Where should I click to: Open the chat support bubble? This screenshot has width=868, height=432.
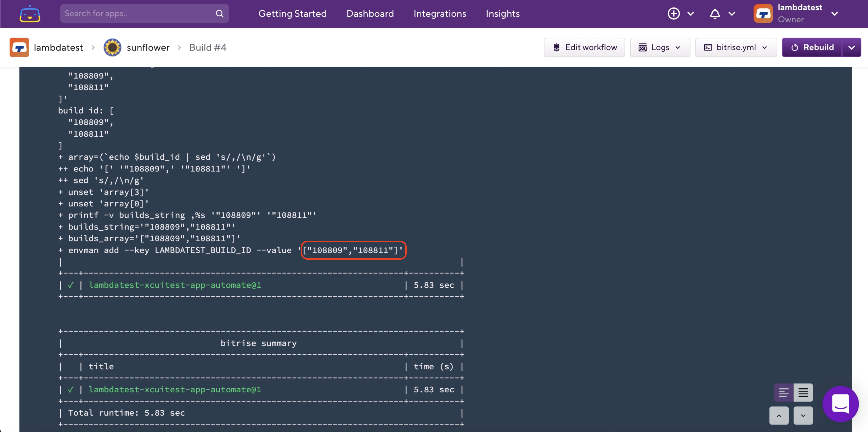[840, 404]
